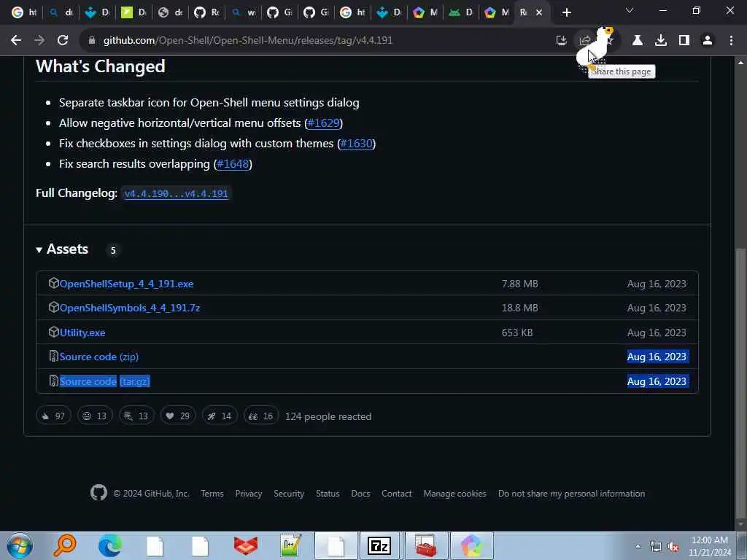
Task: Toggle eyes reaction with 16
Action: point(260,416)
